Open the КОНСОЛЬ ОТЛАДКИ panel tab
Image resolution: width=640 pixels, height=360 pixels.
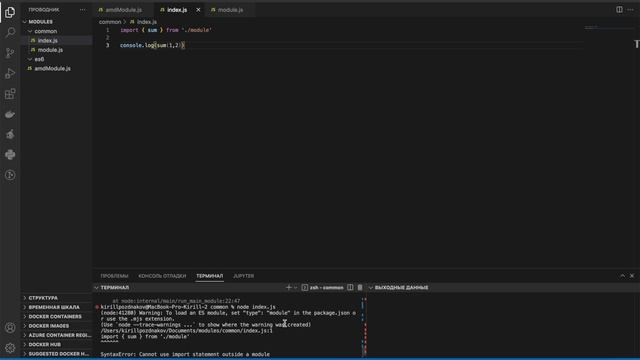point(162,276)
